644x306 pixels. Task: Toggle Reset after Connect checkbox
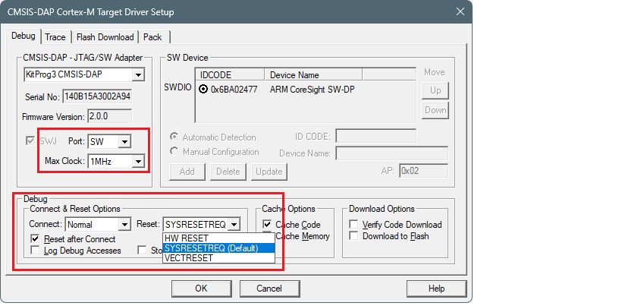35,238
